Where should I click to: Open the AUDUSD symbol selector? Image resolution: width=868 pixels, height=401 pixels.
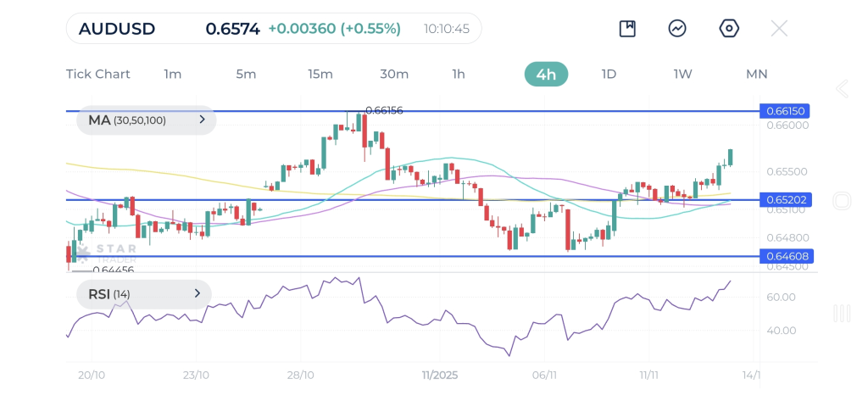tap(117, 29)
